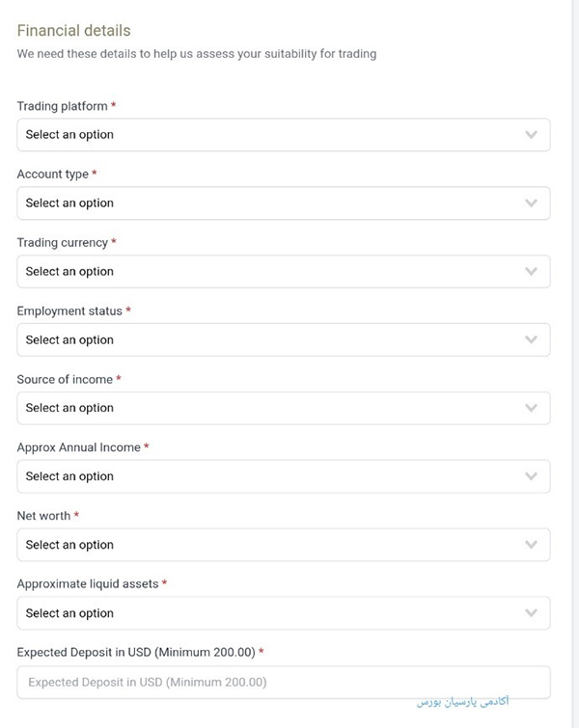Click the Account type chevron arrow
Viewport: 579px width, 728px height.
(531, 203)
